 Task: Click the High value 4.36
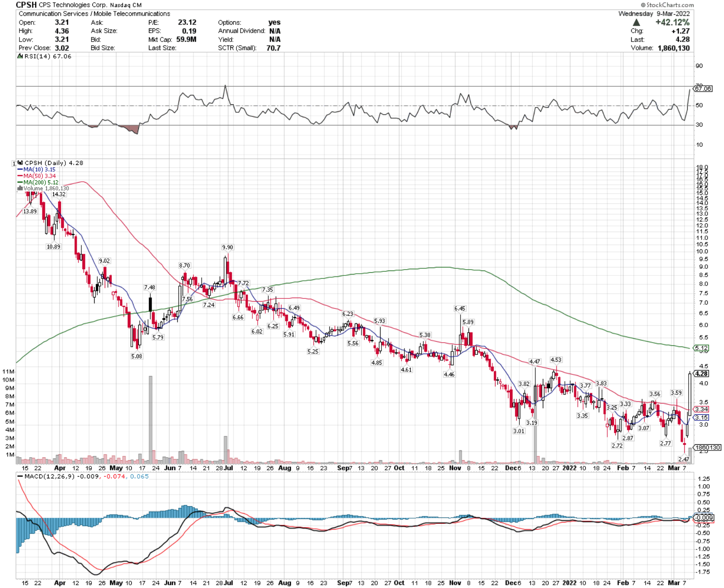coord(62,31)
